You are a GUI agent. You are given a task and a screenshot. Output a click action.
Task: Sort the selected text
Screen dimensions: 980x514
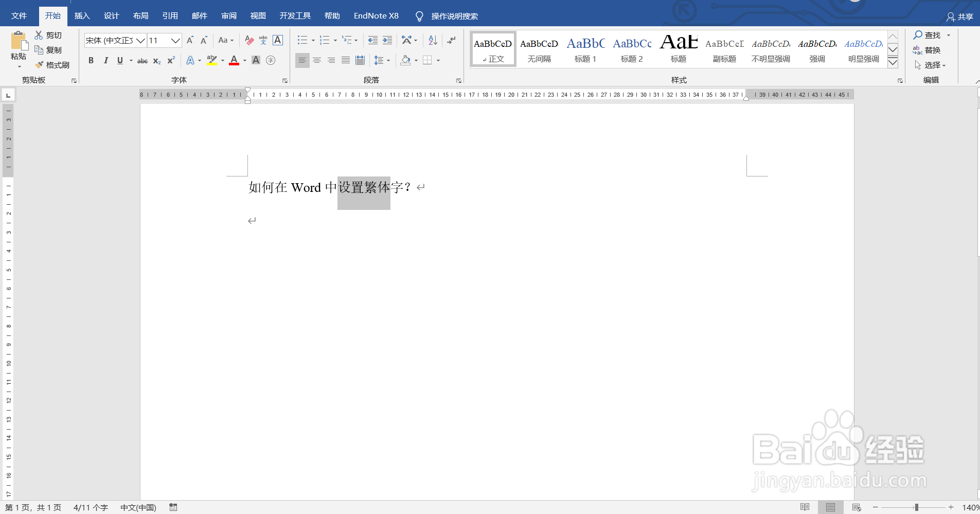point(433,40)
